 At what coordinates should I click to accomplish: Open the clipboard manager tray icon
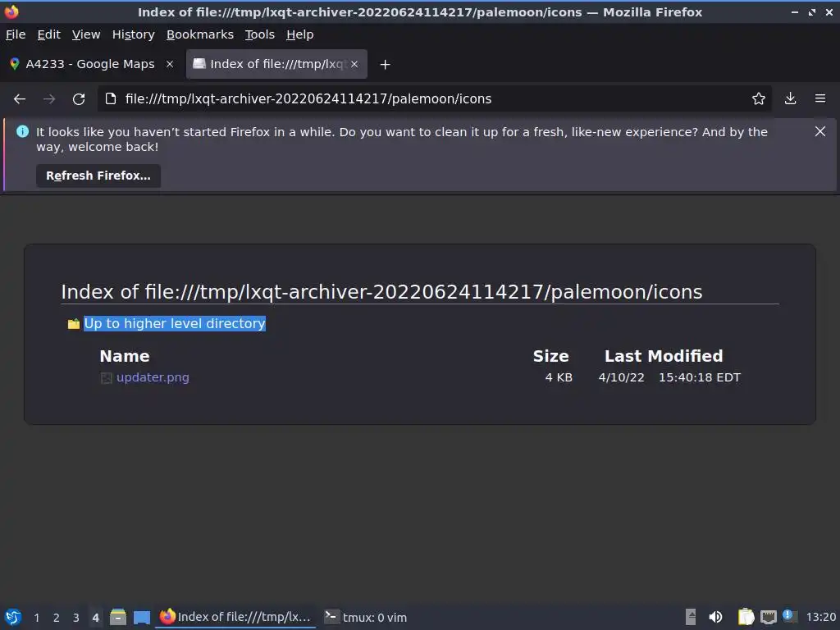[746, 617]
